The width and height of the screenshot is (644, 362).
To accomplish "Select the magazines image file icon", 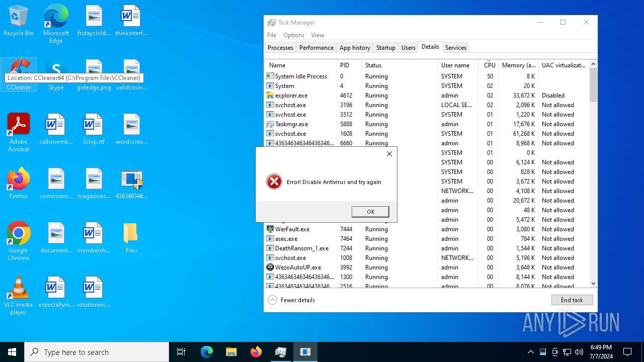I will [94, 184].
